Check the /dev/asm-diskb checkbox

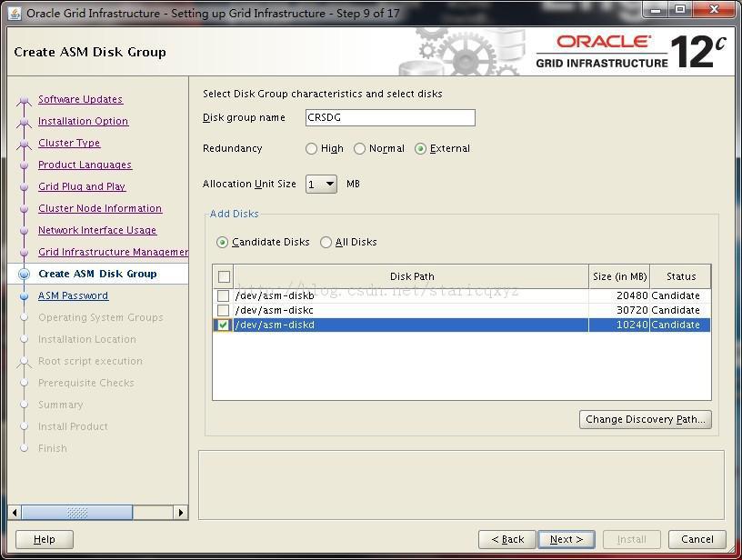[223, 295]
